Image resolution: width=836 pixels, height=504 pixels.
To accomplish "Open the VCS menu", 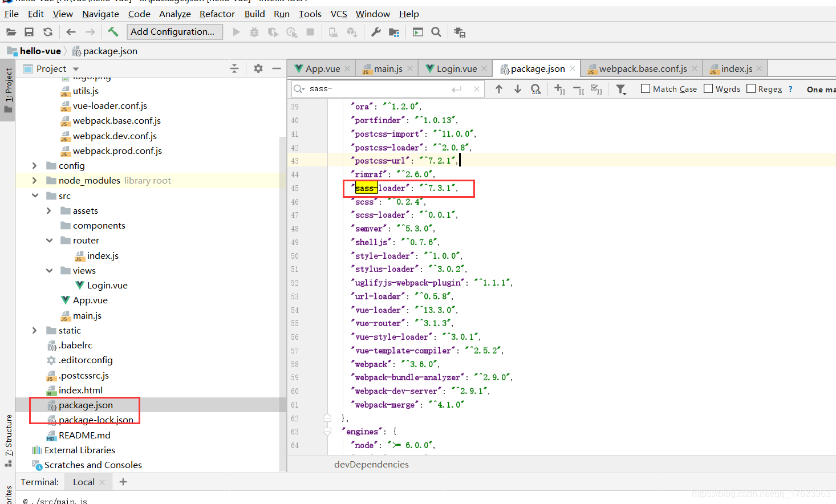I will (x=339, y=14).
